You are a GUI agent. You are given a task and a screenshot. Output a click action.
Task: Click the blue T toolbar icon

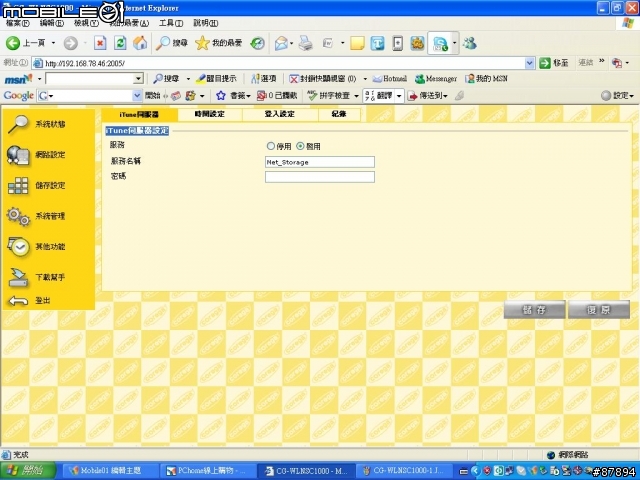[x=378, y=43]
